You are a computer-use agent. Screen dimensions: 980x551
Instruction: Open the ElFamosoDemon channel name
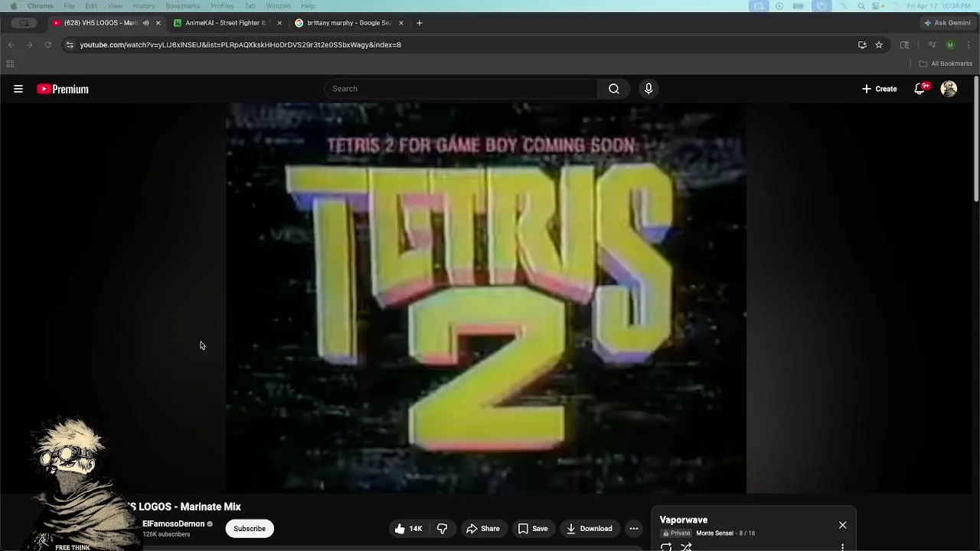coord(173,524)
